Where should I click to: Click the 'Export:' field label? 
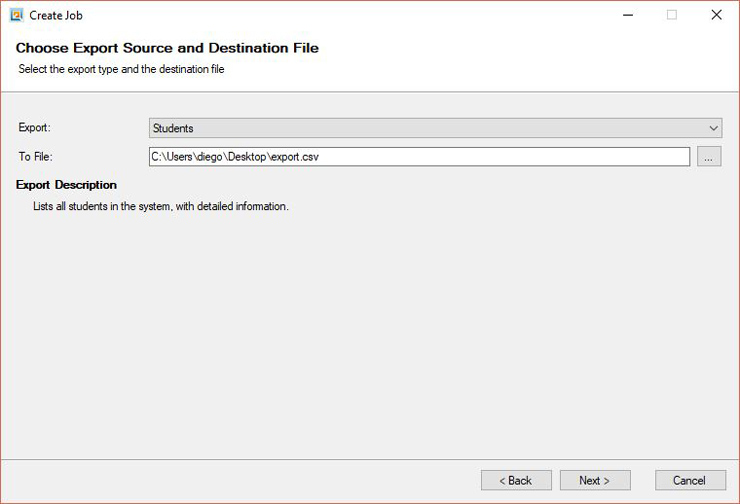pyautogui.click(x=34, y=127)
